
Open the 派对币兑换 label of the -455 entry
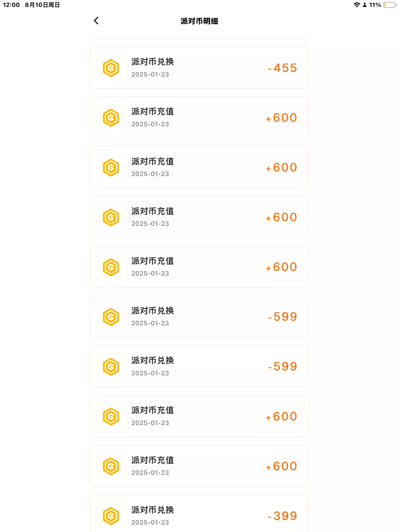point(153,62)
